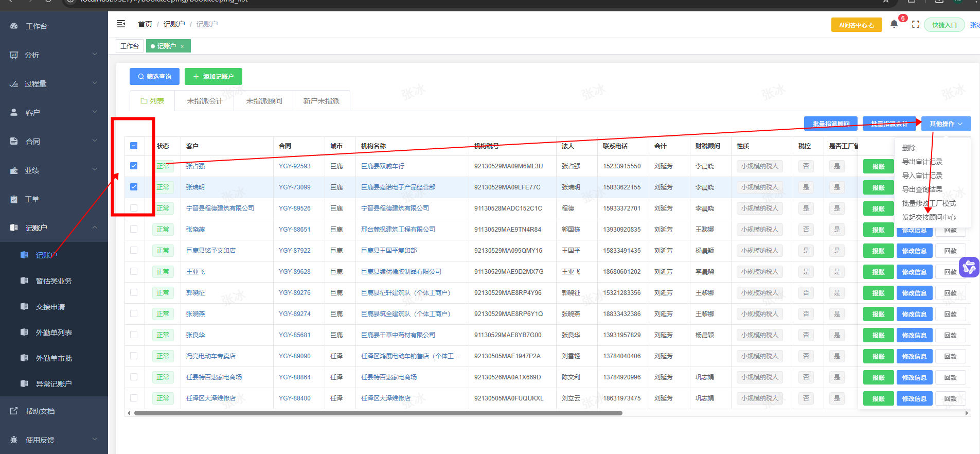Check the 冯亮电动车专卖店 row checkbox
This screenshot has width=980, height=454.
134,356
